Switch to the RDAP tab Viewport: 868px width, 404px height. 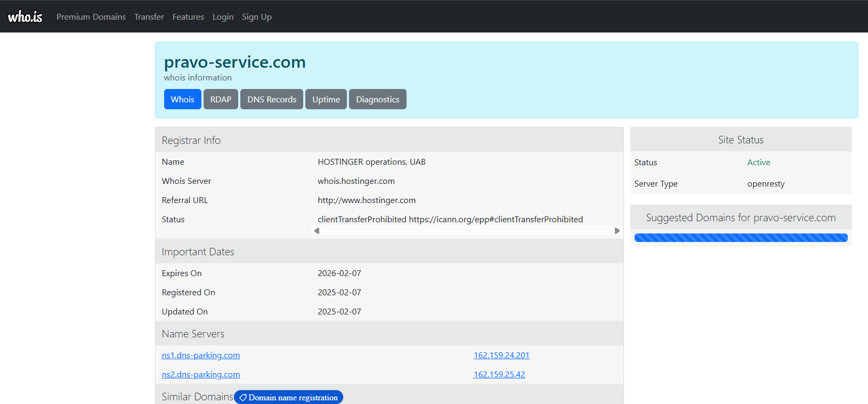[x=221, y=99]
